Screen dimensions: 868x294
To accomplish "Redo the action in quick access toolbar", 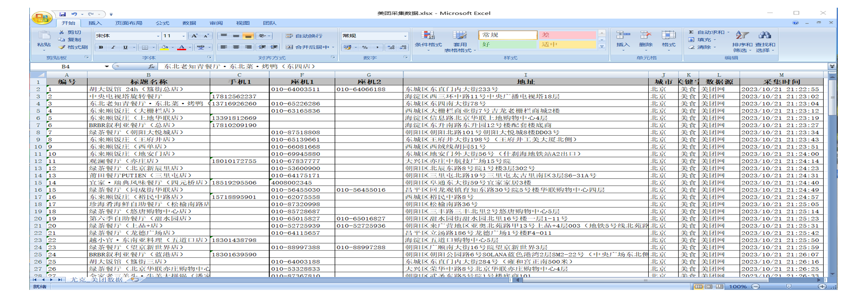I will [x=90, y=14].
